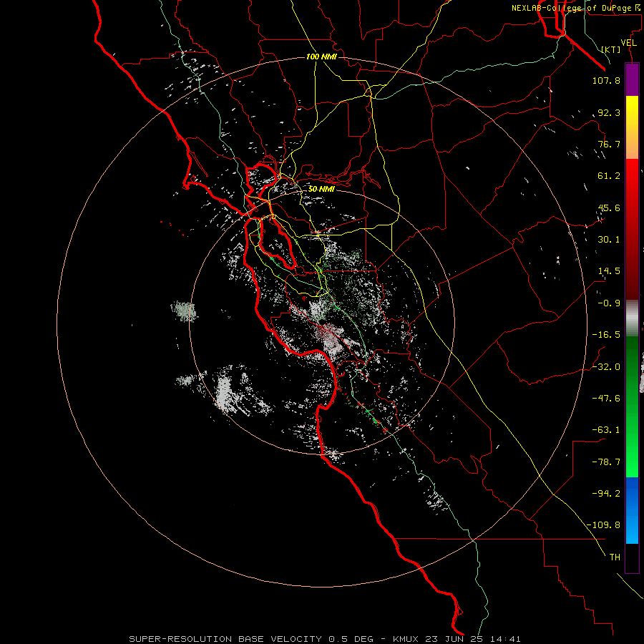Click the [KT] units label
Image resolution: width=644 pixels, height=644 pixels.
point(611,49)
